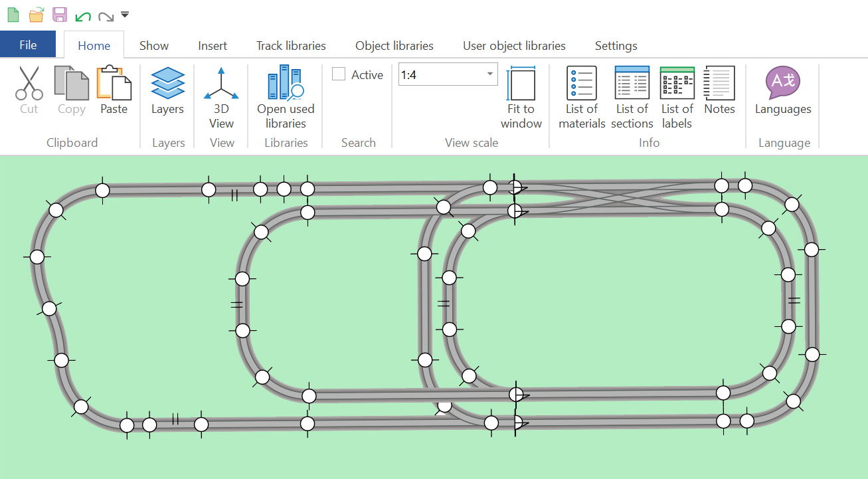Open the Layers panel icon
Image resolution: width=868 pixels, height=479 pixels.
coord(167,84)
